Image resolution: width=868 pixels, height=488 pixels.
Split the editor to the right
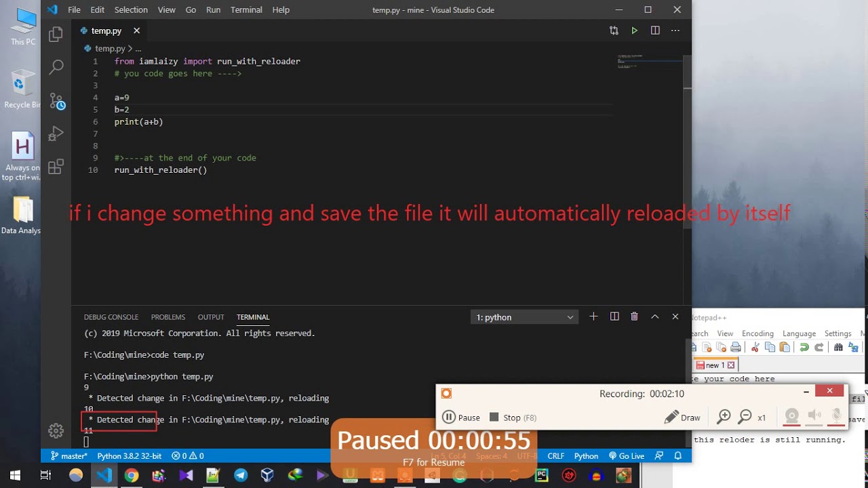click(655, 30)
